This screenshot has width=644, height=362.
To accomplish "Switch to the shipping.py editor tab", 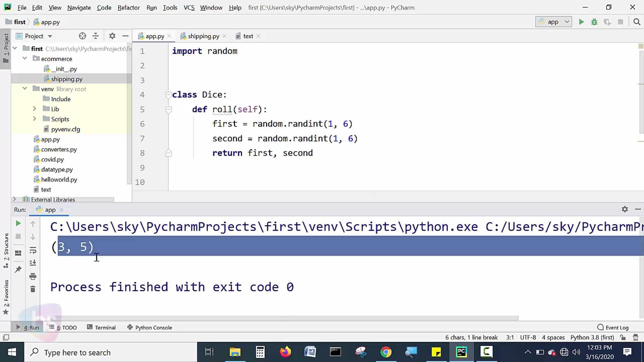I will coord(203,36).
